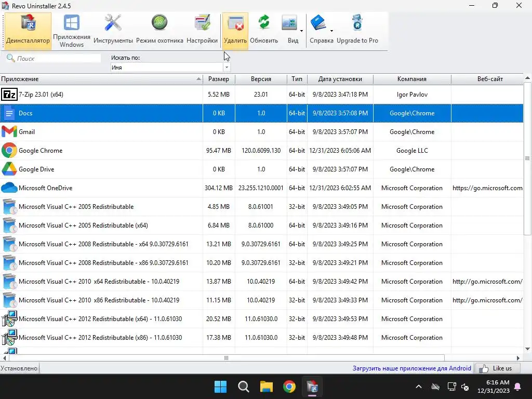Click the Upgrade to Pro icon
The width and height of the screenshot is (532, 399).
pos(357,23)
